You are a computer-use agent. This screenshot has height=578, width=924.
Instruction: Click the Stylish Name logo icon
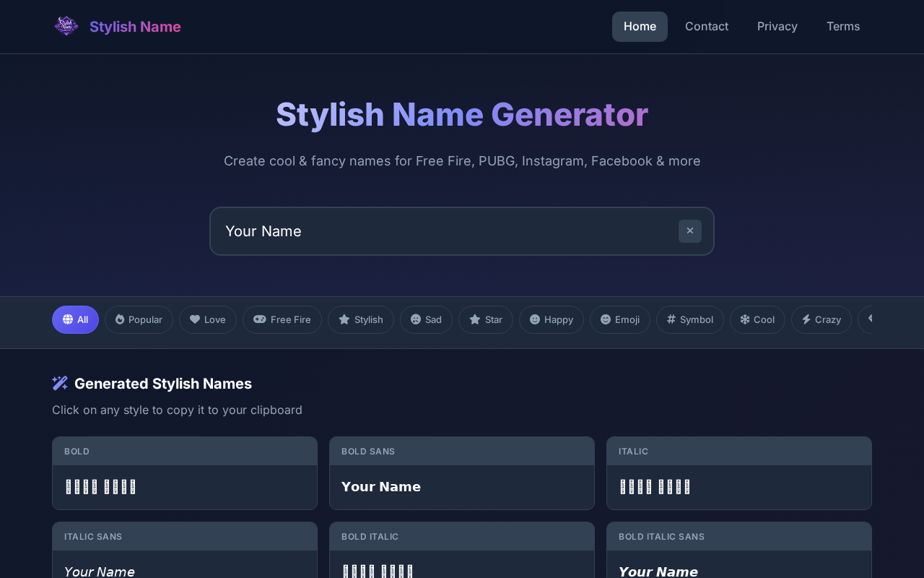point(66,27)
